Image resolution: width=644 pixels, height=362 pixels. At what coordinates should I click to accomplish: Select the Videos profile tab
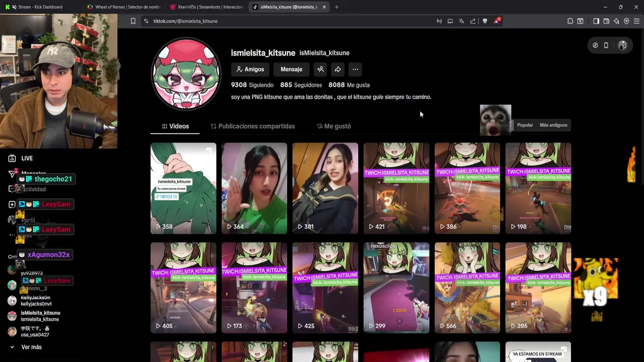coord(175,126)
